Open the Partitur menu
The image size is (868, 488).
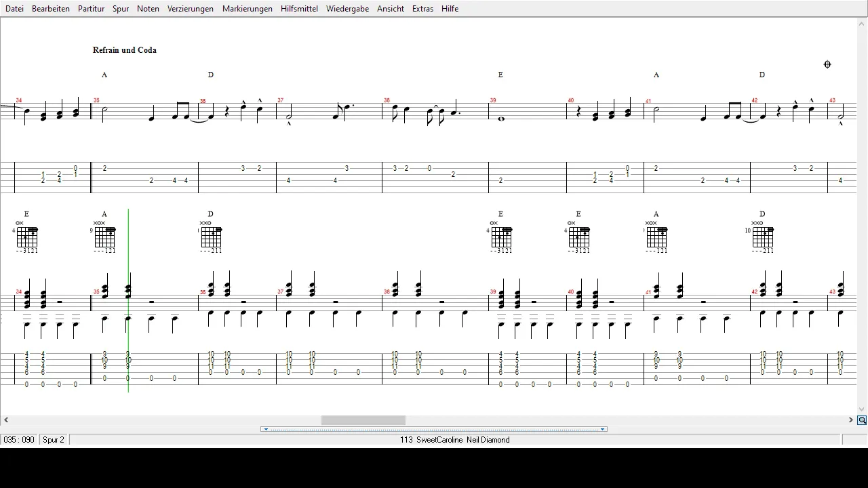(91, 9)
